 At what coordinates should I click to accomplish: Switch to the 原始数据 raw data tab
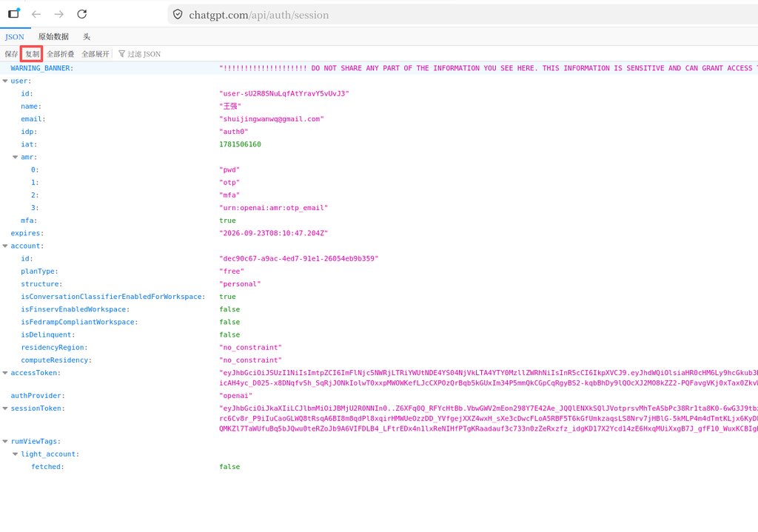pos(53,37)
